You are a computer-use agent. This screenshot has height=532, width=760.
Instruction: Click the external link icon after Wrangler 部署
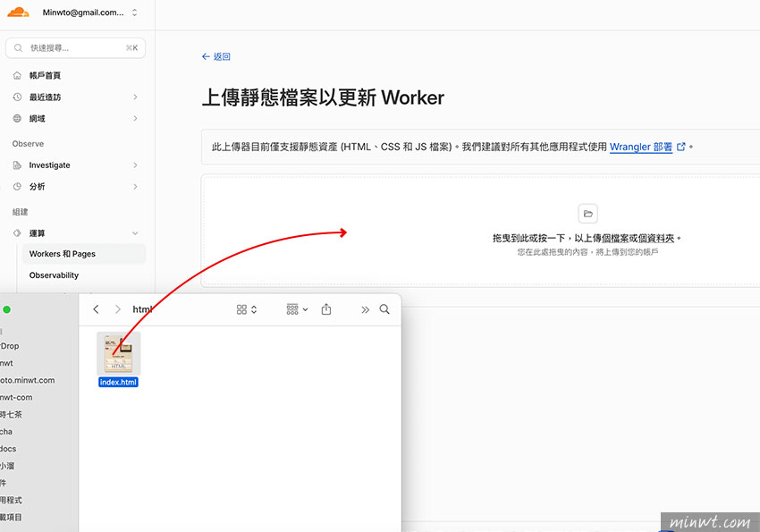[681, 147]
